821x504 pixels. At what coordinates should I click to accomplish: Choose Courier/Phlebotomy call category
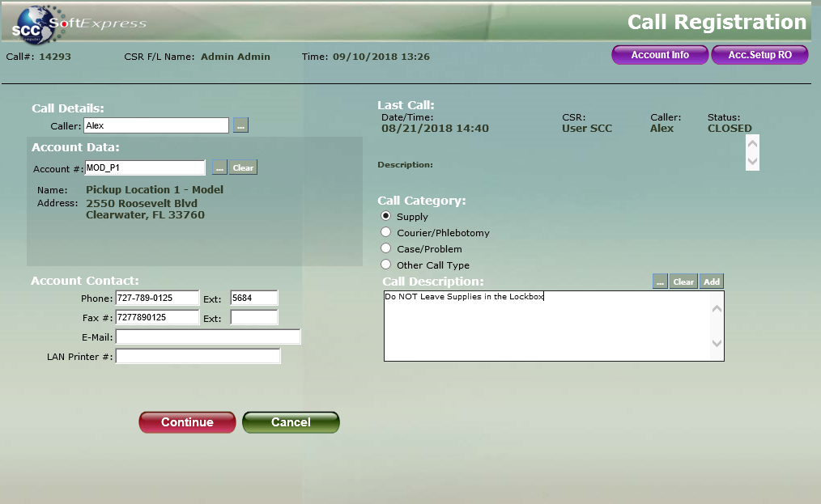coord(386,232)
